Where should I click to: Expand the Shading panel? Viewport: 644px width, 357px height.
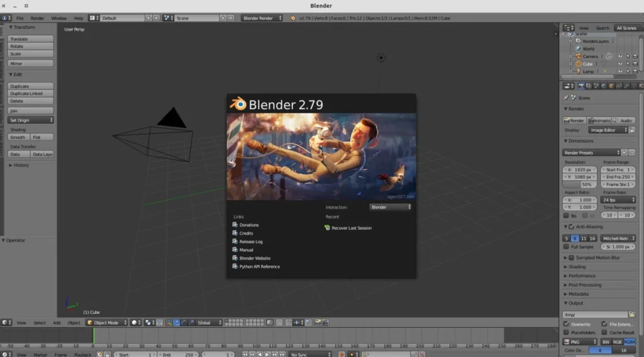coord(577,266)
